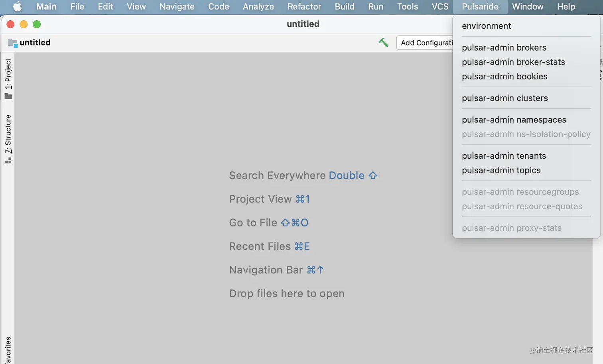Click the untitled breadcrumb in navigation bar
603x364 pixels.
click(35, 43)
